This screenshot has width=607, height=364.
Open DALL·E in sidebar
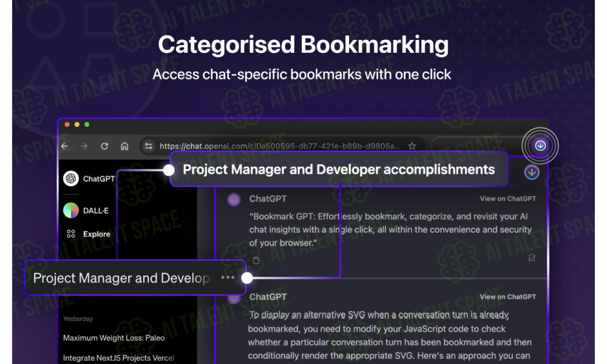pyautogui.click(x=86, y=211)
